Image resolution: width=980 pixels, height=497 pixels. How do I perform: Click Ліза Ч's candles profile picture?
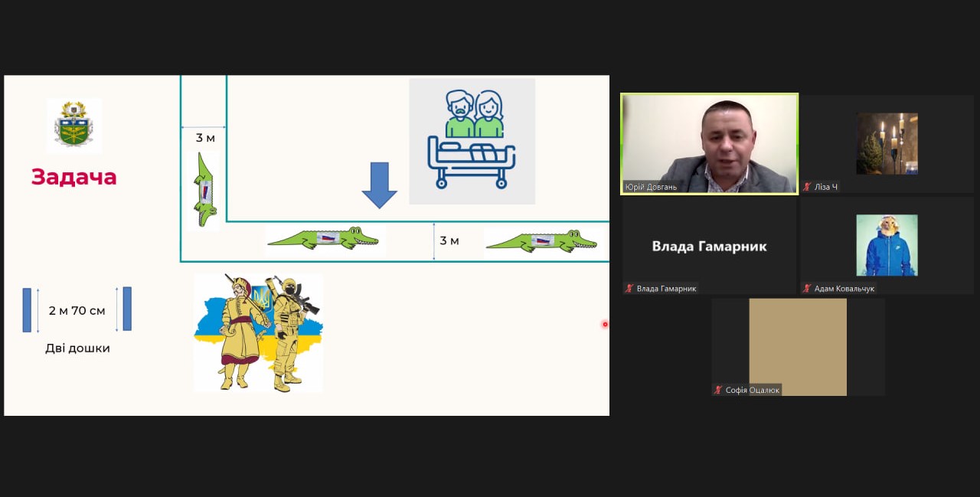pyautogui.click(x=887, y=143)
